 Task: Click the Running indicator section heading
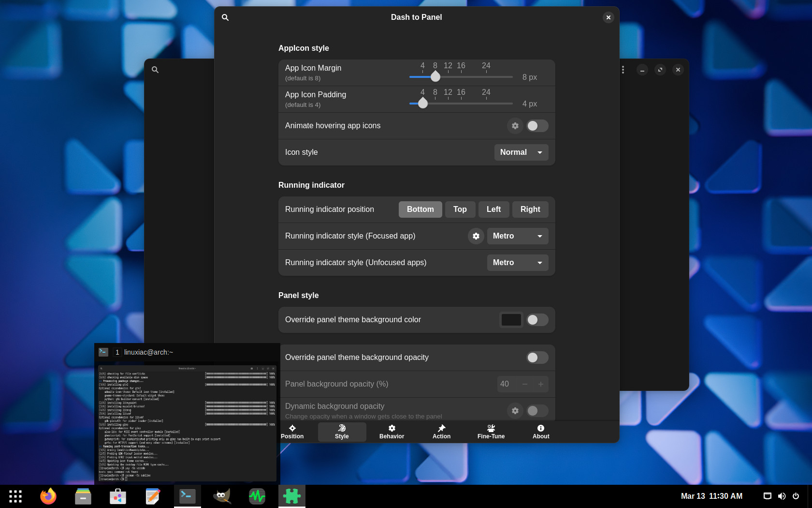[x=311, y=185]
